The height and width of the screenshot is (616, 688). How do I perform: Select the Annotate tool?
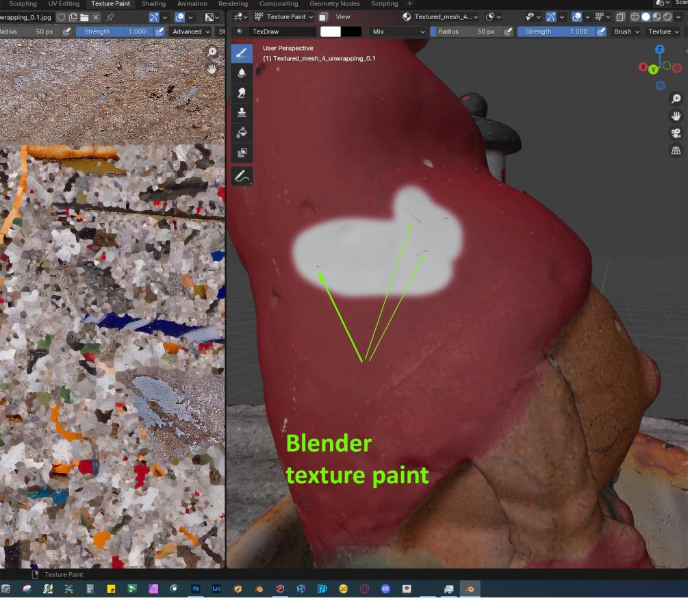point(242,177)
